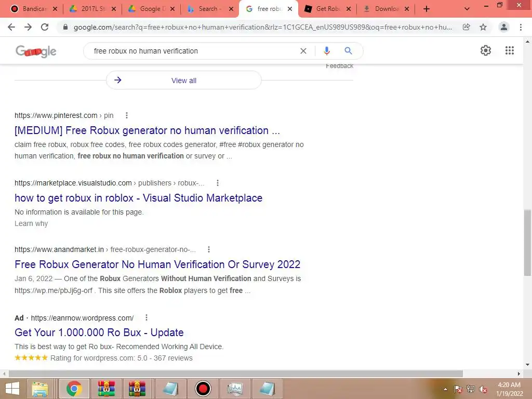Show hidden system tray icons
Screen dimensions: 532x399
(x=445, y=389)
